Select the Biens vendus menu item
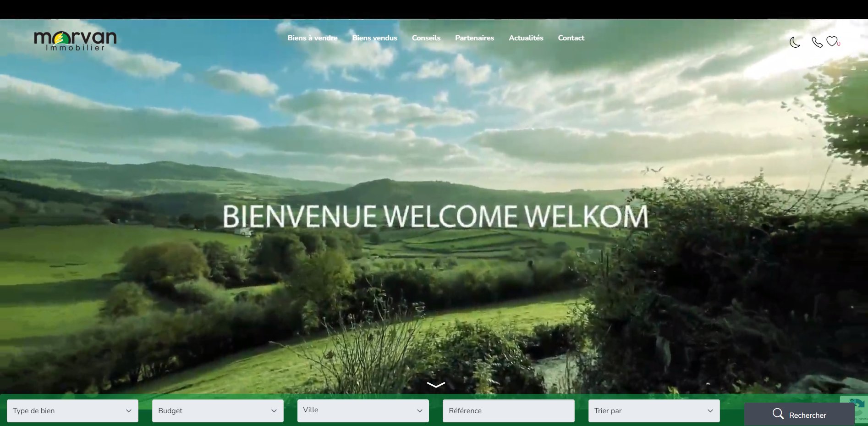868x426 pixels. click(x=374, y=38)
